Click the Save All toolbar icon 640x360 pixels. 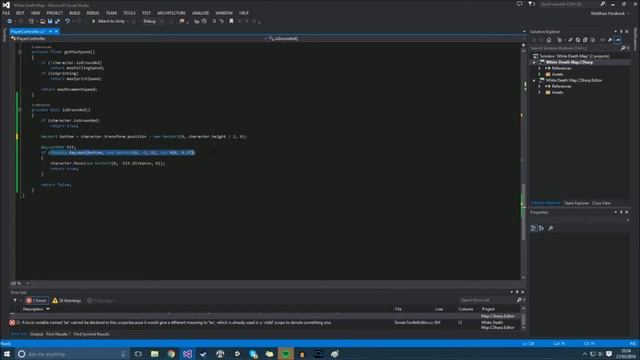click(x=57, y=21)
